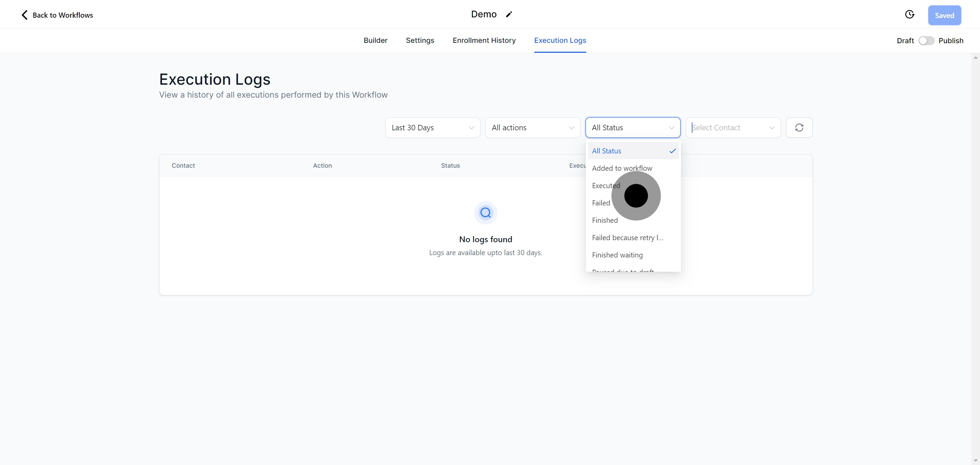Go to the Settings tab
This screenshot has width=980, height=465.
(x=420, y=40)
